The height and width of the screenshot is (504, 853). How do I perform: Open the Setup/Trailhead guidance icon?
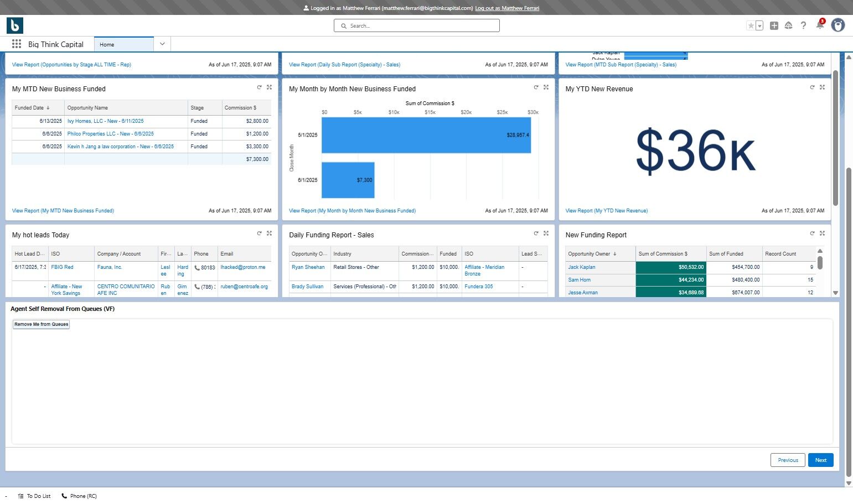click(x=788, y=25)
